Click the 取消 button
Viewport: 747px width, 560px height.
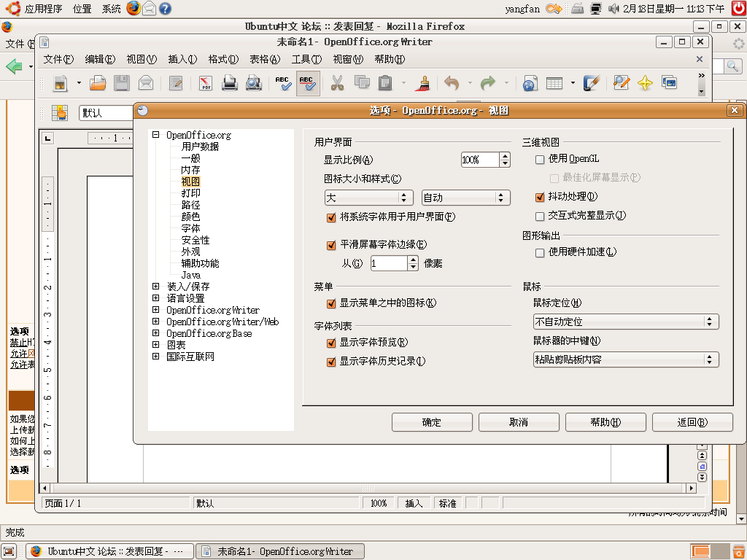tap(519, 422)
